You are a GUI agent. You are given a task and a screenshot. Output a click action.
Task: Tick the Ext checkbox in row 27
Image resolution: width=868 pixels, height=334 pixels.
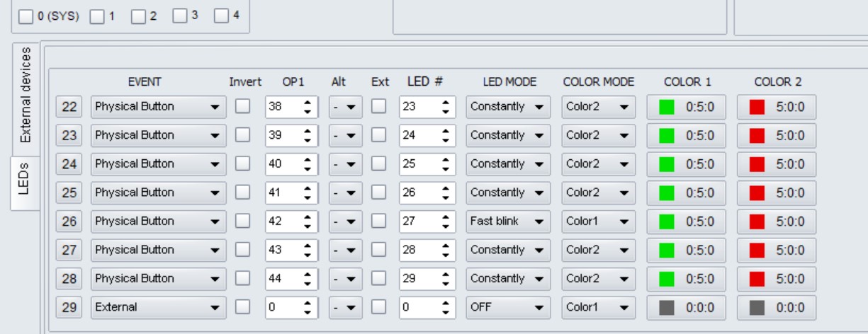point(380,250)
